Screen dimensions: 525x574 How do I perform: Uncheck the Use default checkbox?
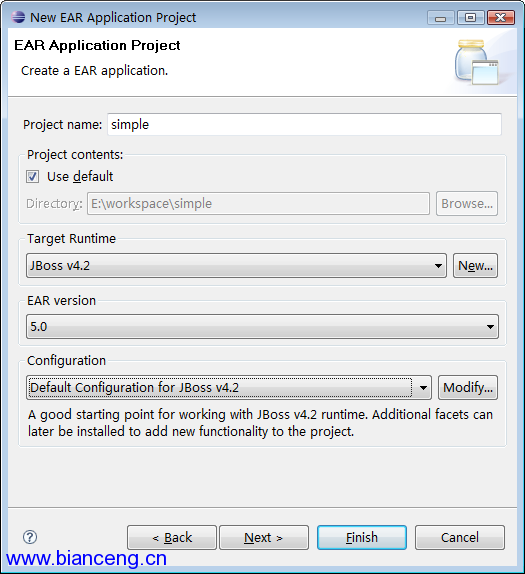pyautogui.click(x=32, y=176)
